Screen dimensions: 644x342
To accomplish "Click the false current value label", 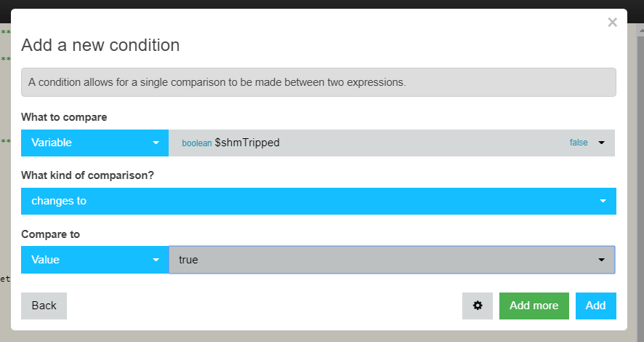I will pos(579,143).
